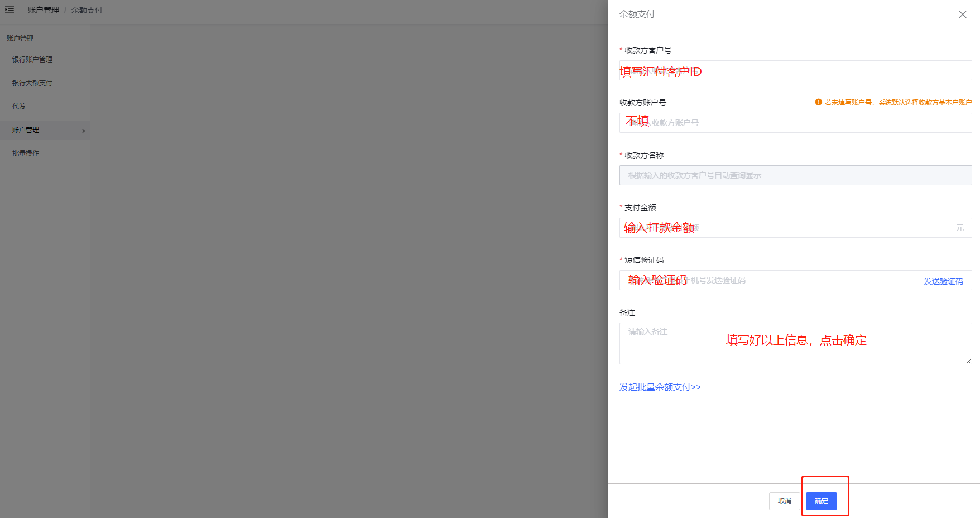The width and height of the screenshot is (980, 518).
Task: Select 银行大额支付 menu item
Action: click(x=32, y=83)
